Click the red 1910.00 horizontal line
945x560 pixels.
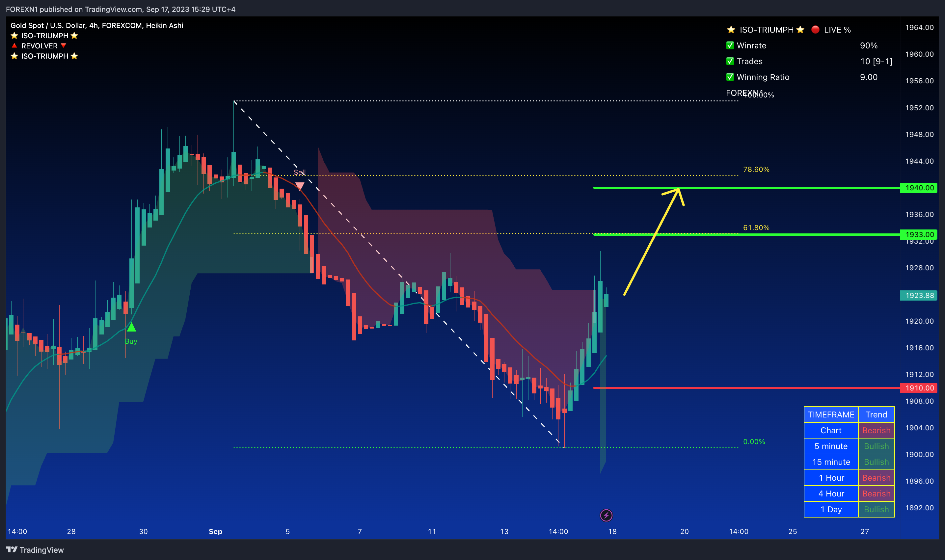point(746,388)
